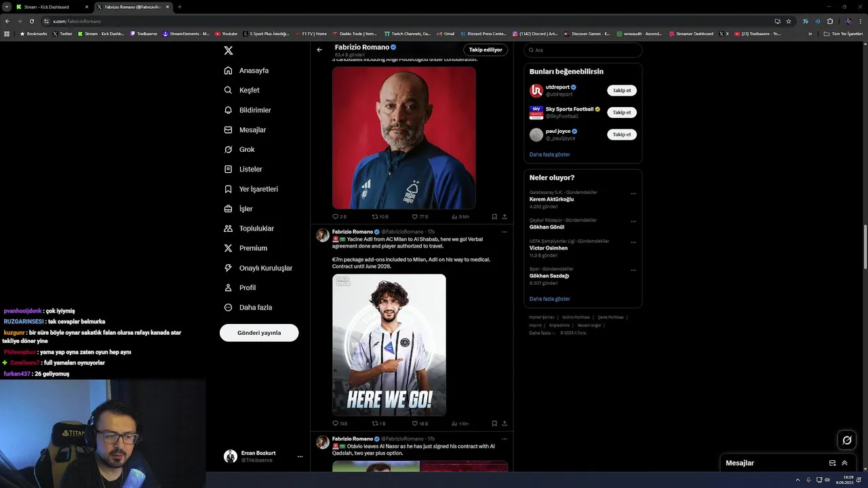Click the Profil person icon
This screenshot has width=868, height=488.
[x=229, y=287]
